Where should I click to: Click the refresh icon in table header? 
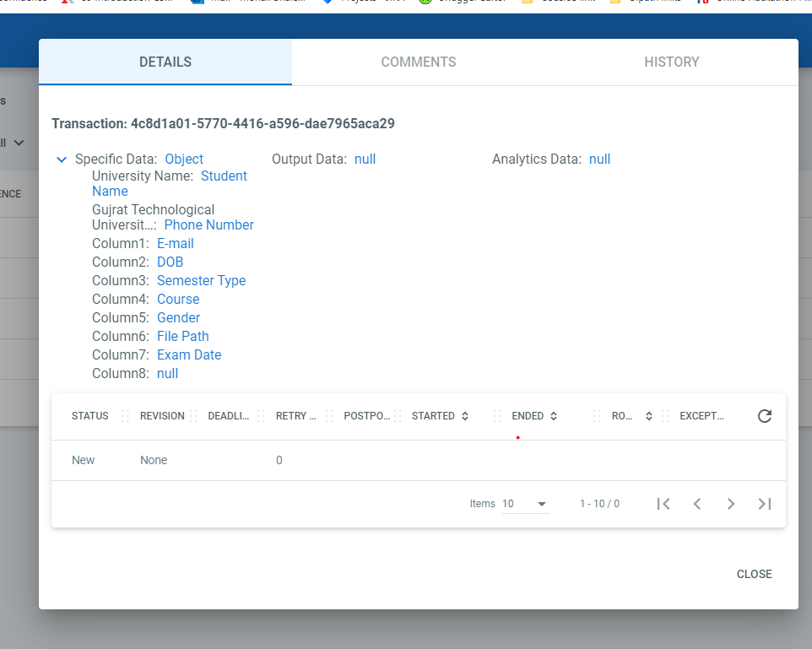click(x=765, y=416)
